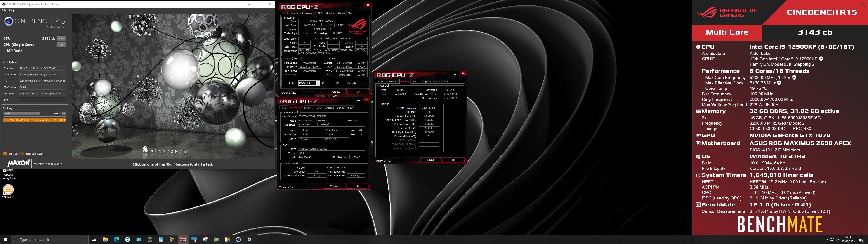This screenshot has height=244, width=868.
Task: Click the '3143 cb' Multi Core score
Action: tap(815, 32)
